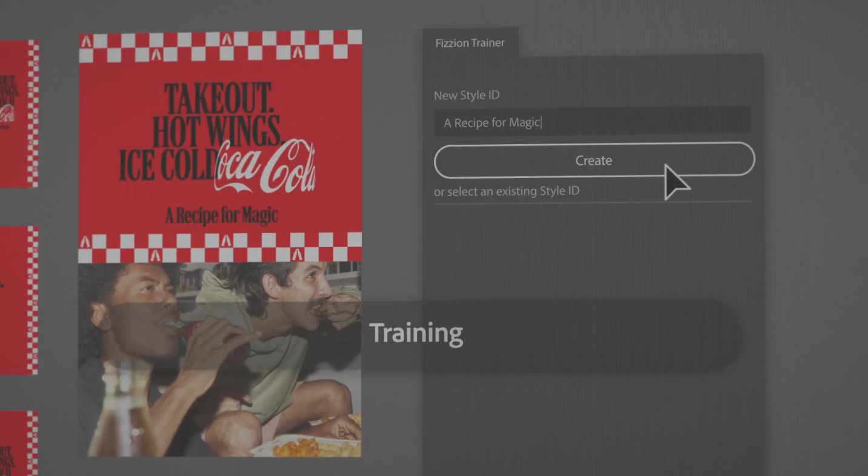Click the Training overlay label
Image resolution: width=868 pixels, height=476 pixels.
coord(416,333)
